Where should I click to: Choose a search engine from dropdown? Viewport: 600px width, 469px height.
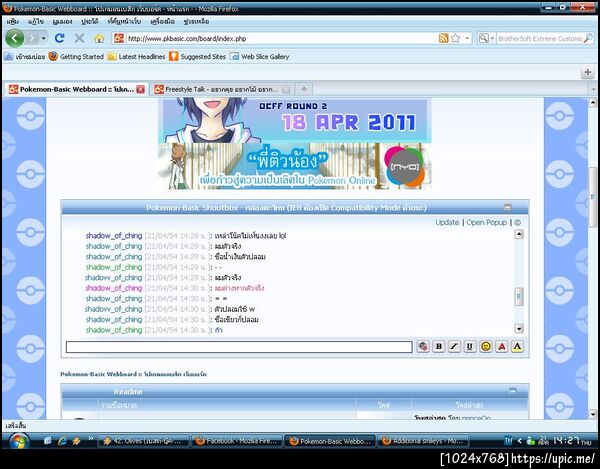[x=486, y=38]
